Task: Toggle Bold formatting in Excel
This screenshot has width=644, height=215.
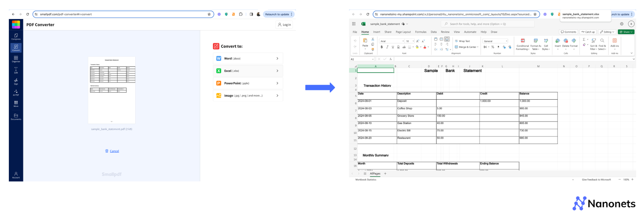Action: (x=382, y=47)
